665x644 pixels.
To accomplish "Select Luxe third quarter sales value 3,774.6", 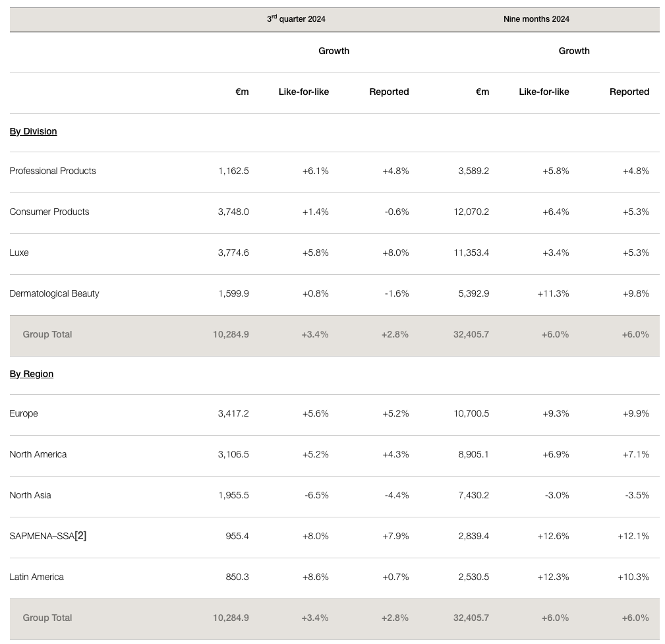I will click(233, 252).
